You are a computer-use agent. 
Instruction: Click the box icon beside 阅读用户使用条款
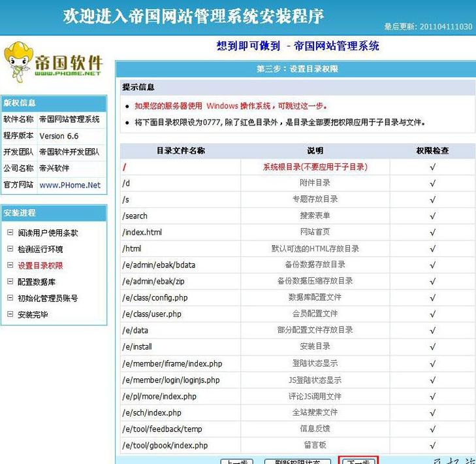coord(10,233)
